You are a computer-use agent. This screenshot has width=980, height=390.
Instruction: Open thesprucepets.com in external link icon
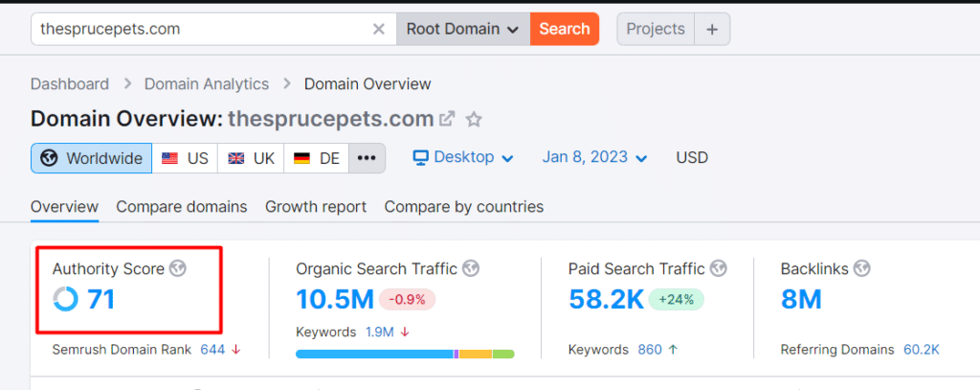click(447, 118)
